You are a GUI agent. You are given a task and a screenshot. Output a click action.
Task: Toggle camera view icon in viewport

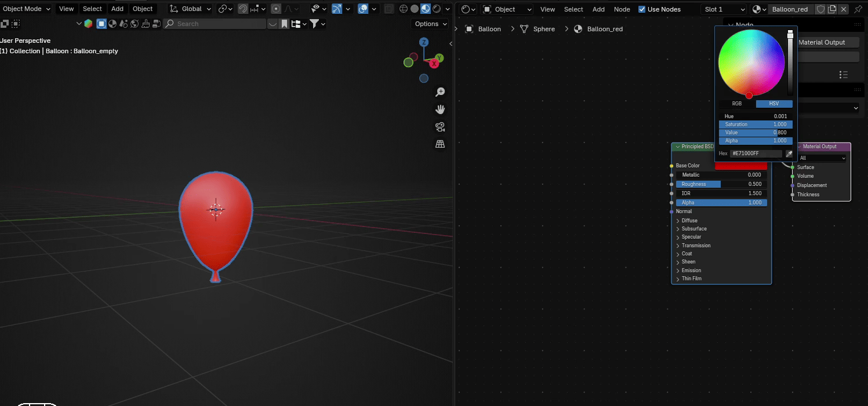(x=440, y=127)
